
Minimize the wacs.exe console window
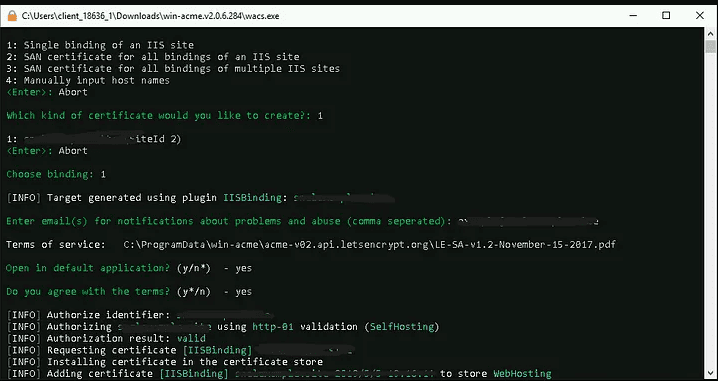tap(633, 16)
